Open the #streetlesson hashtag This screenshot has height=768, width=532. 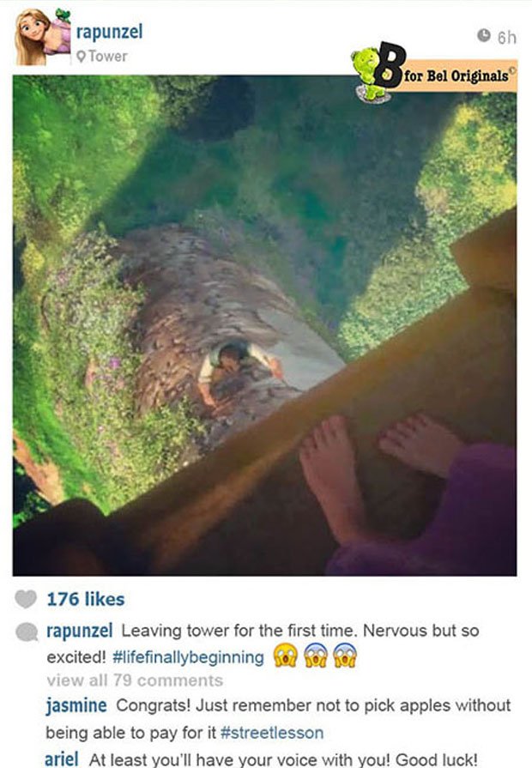(x=272, y=733)
